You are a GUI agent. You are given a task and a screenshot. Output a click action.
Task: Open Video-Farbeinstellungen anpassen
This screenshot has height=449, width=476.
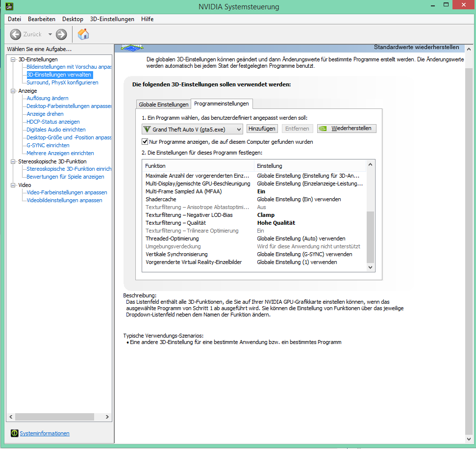(x=67, y=192)
